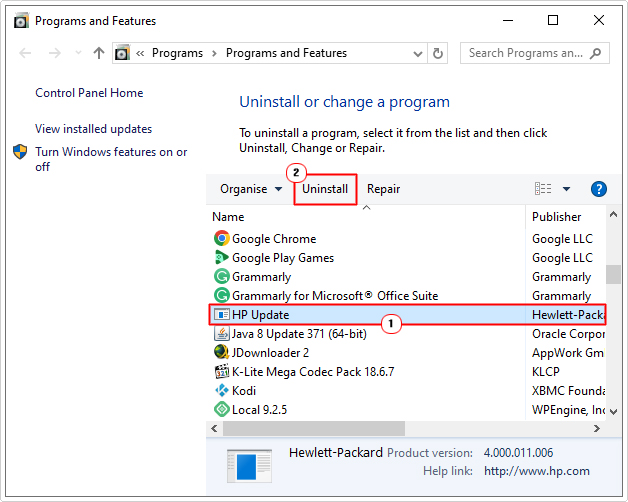Click the Google Play Games icon
The image size is (628, 502).
[221, 257]
